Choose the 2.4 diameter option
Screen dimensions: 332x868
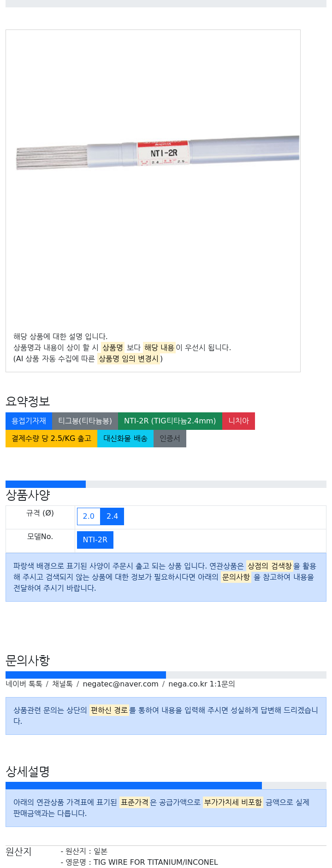(112, 516)
